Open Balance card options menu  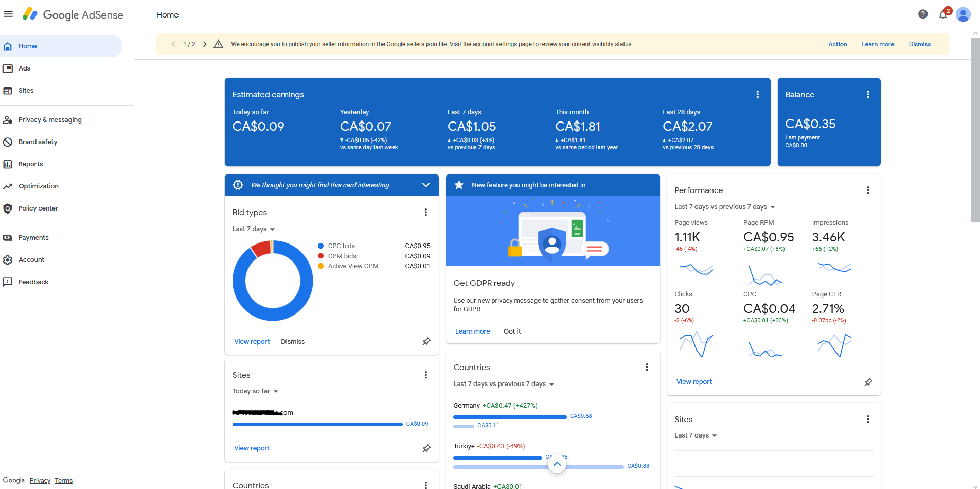(868, 94)
